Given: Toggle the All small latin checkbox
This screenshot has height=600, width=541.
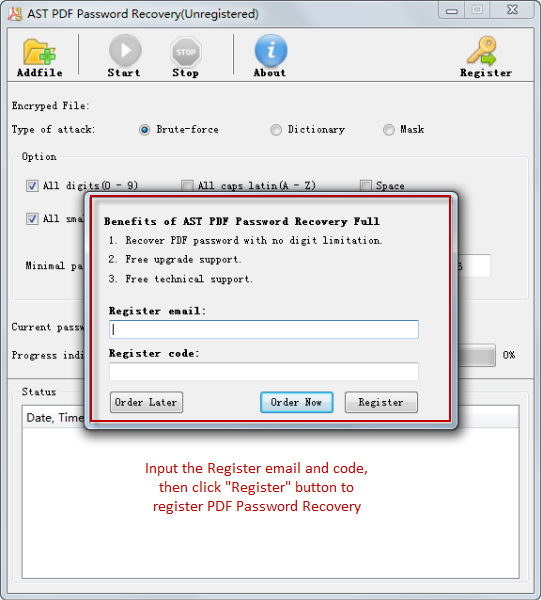Looking at the screenshot, I should pyautogui.click(x=32, y=219).
